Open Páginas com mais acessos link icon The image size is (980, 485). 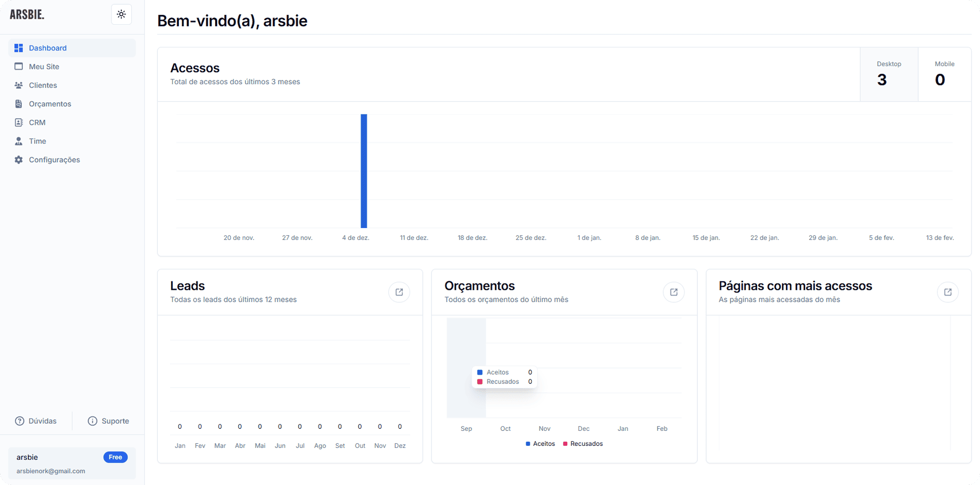point(948,292)
